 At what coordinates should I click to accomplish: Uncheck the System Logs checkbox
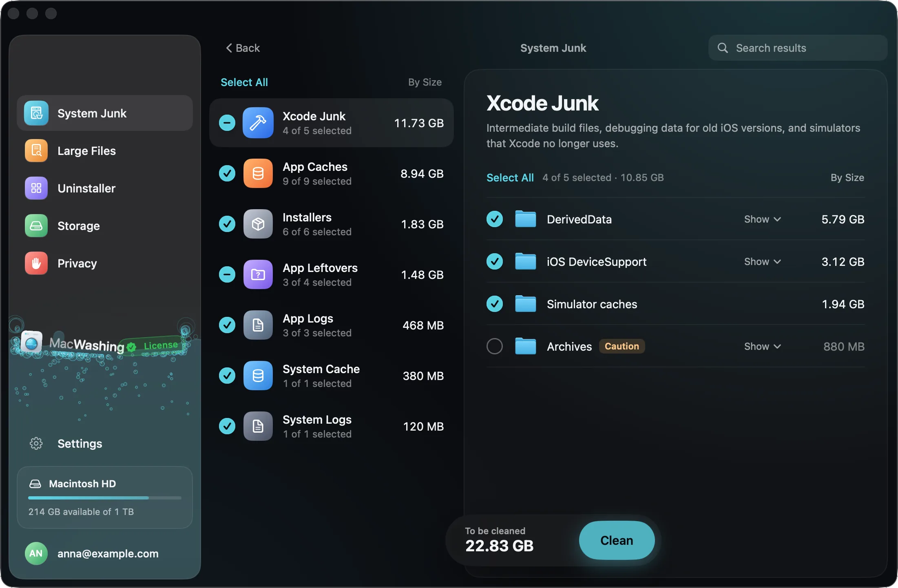[227, 426]
